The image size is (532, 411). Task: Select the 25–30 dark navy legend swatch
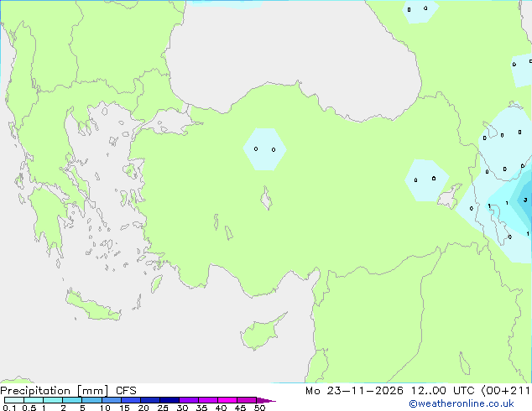[170, 400]
